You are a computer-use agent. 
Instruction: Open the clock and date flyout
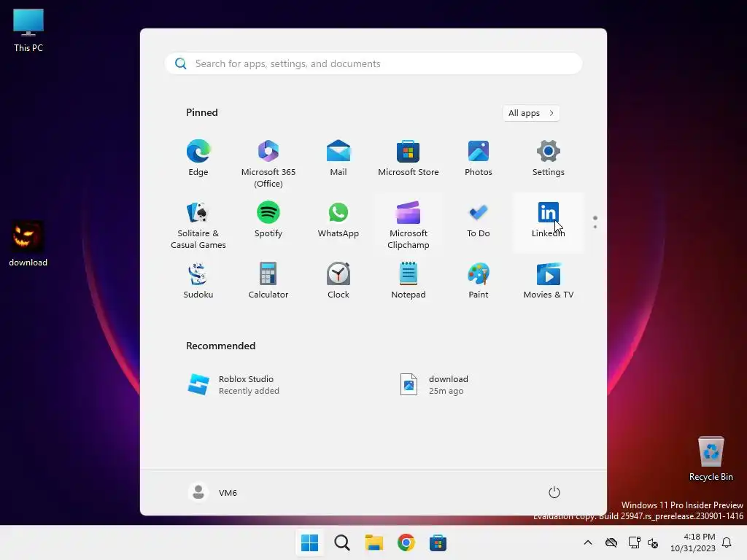pos(693,542)
